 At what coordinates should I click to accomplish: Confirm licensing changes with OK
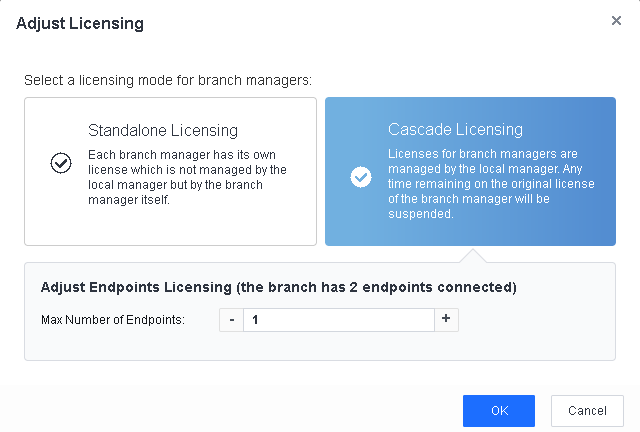[x=498, y=411]
